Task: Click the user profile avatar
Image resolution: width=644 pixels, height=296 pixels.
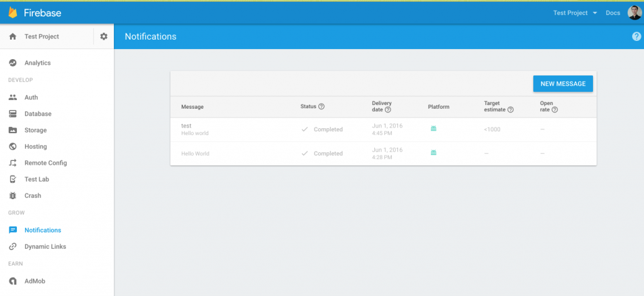Action: click(634, 13)
